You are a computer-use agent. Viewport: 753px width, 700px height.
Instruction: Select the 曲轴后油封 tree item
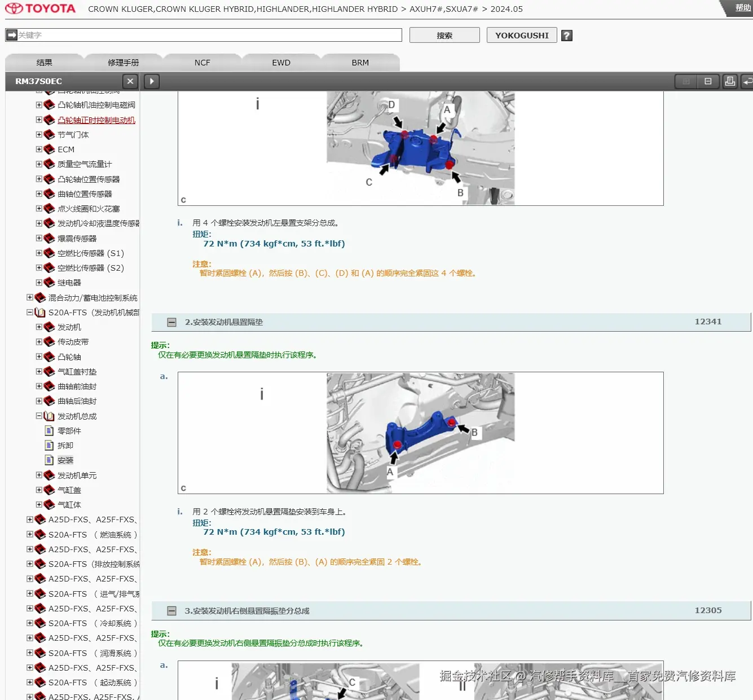tap(77, 401)
